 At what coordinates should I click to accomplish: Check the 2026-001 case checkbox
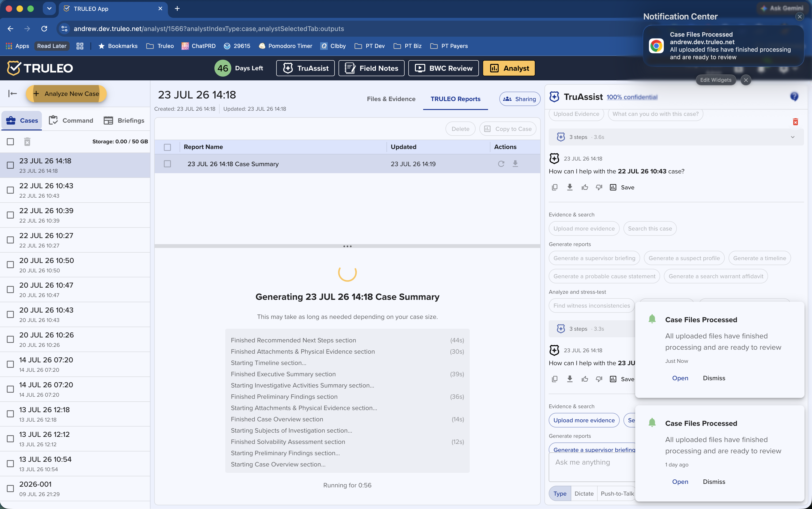click(10, 489)
